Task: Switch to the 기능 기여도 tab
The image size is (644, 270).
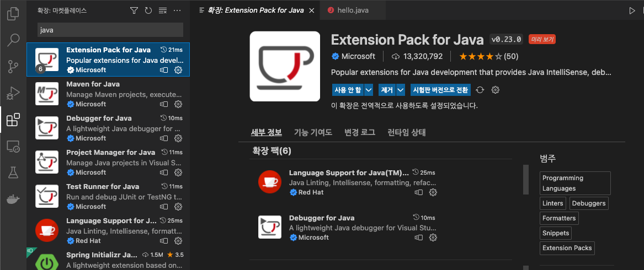Action: click(313, 132)
